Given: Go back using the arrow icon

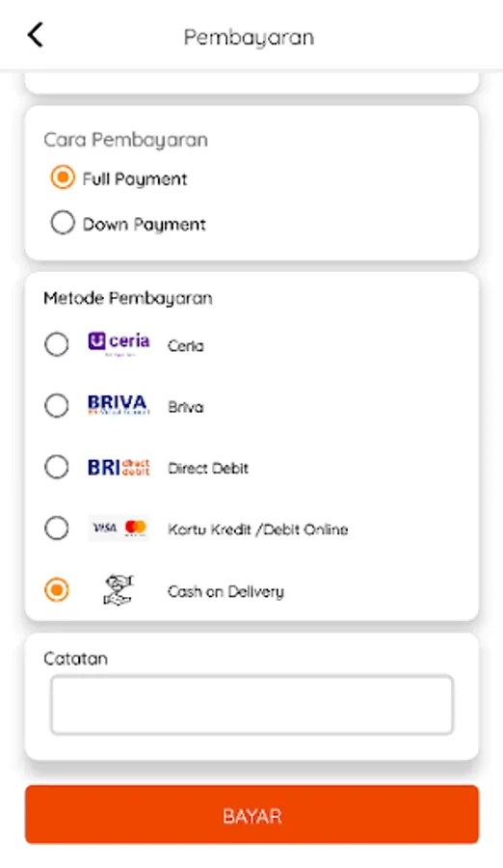Looking at the screenshot, I should [36, 36].
